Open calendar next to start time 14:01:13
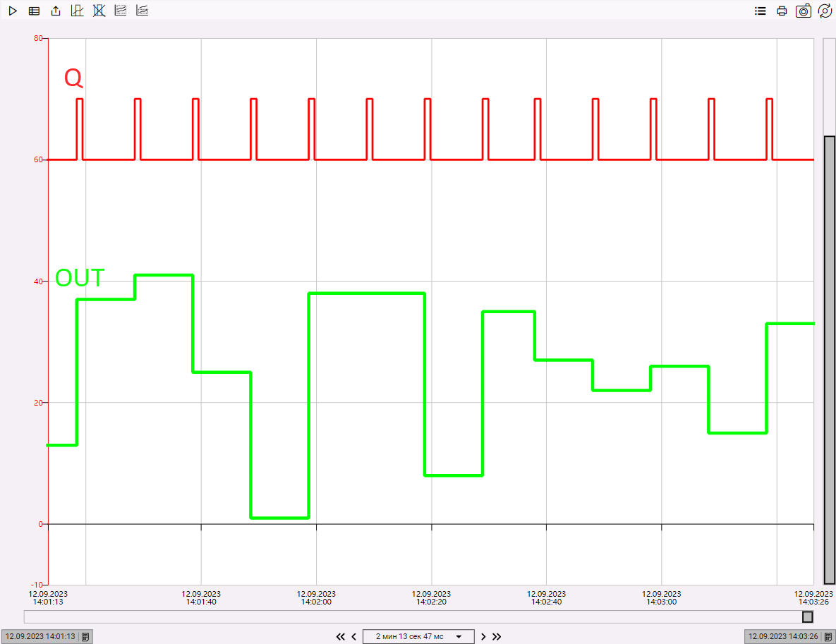 pos(85,637)
